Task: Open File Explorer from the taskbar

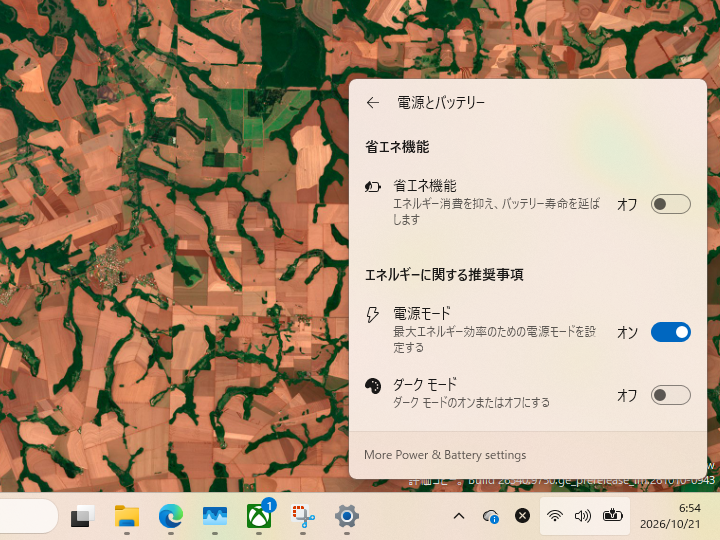Action: [127, 516]
